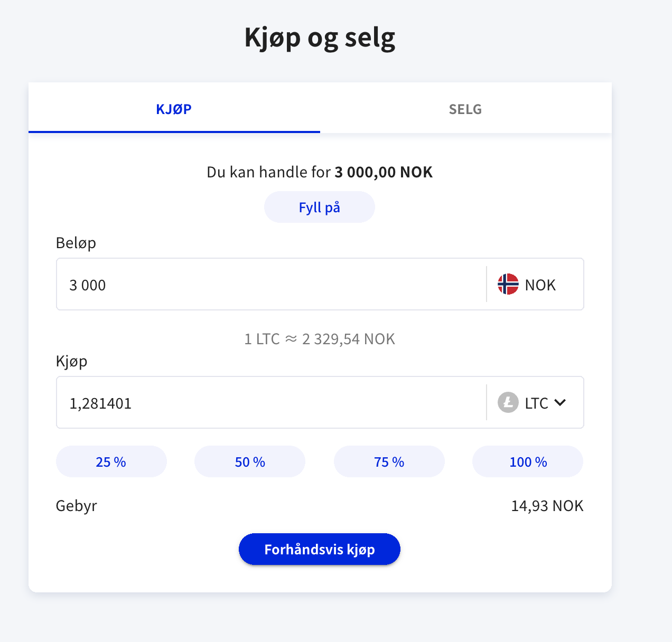Click the Norwegian flag icon next to NOK
The height and width of the screenshot is (642, 672).
point(509,284)
